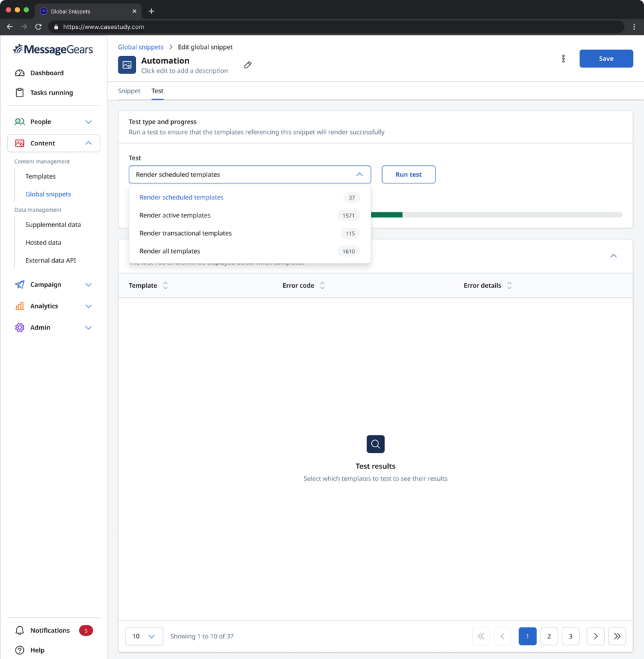644x659 pixels.
Task: Open the rows-per-page dropdown showing 10
Action: pos(144,636)
